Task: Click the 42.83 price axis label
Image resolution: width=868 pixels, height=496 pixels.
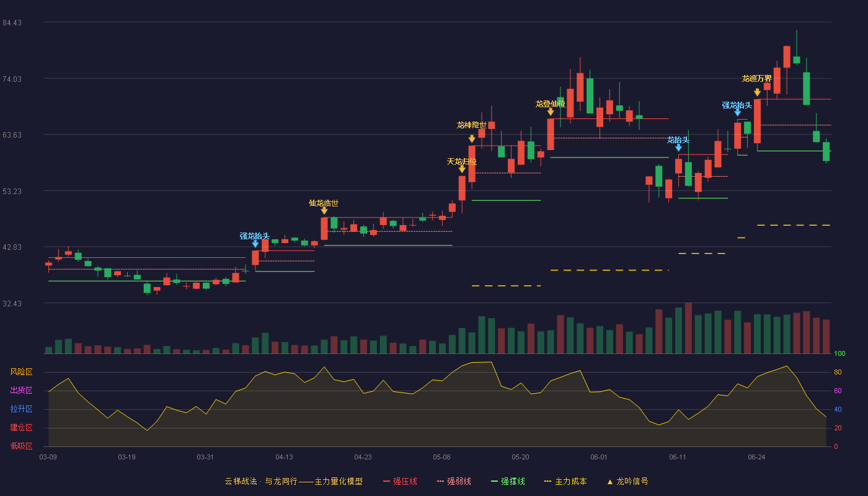Action: 12,247
